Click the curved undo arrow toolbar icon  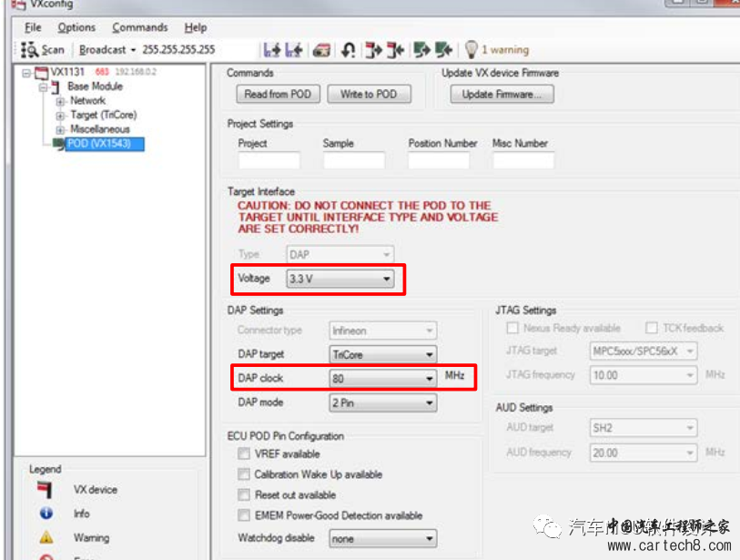349,49
